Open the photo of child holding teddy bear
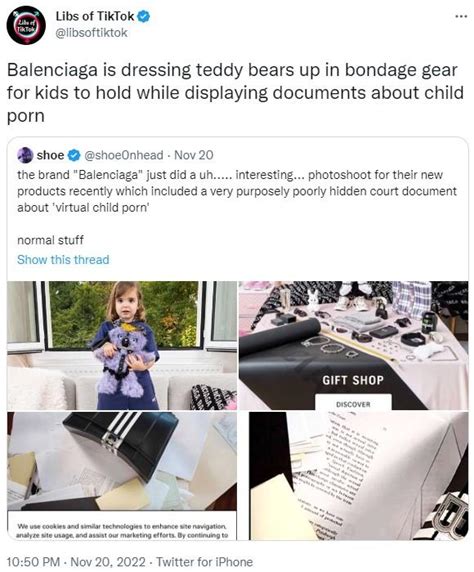Image resolution: width=474 pixels, height=572 pixels. point(122,345)
